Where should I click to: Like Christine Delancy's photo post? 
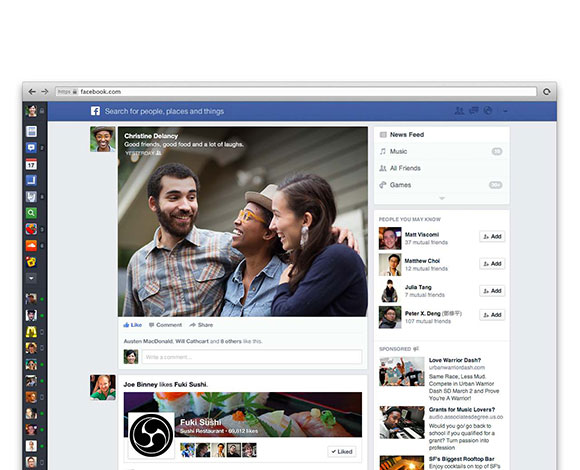[132, 325]
